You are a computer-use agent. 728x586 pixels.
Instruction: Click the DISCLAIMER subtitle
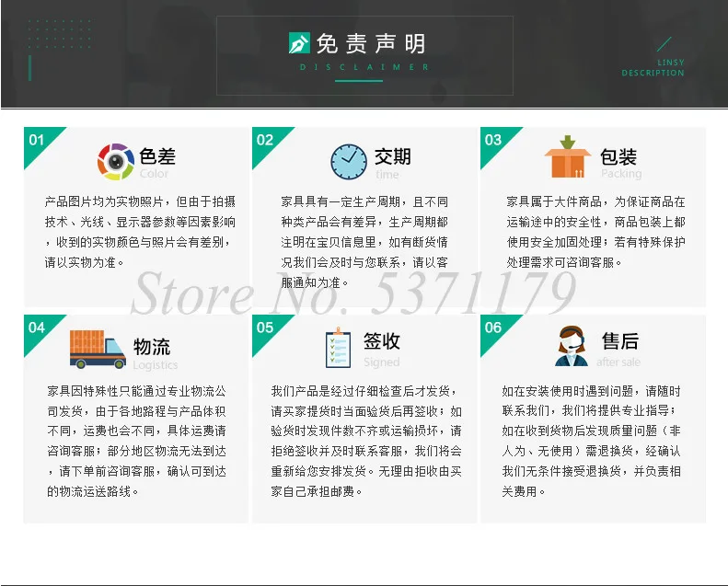click(364, 67)
